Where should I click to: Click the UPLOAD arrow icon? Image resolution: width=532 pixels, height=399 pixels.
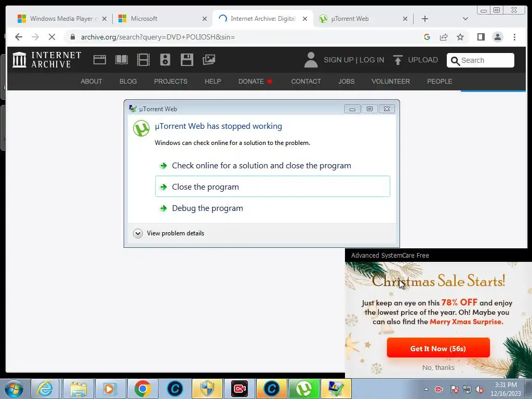(397, 60)
